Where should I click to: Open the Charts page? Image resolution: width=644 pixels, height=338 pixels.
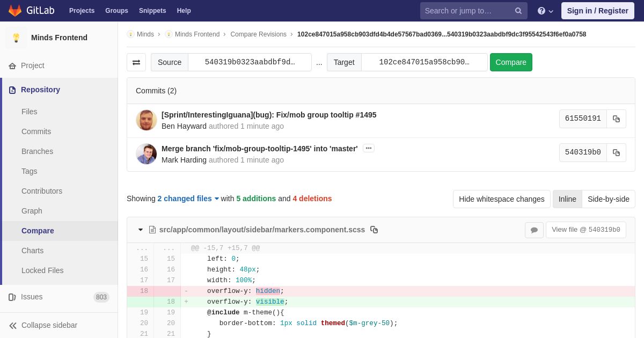[33, 251]
